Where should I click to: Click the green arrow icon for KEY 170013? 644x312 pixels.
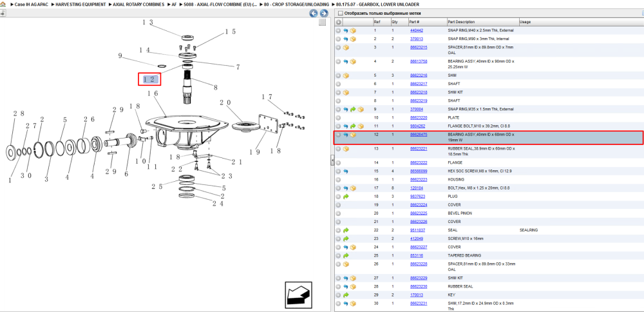tap(346, 295)
